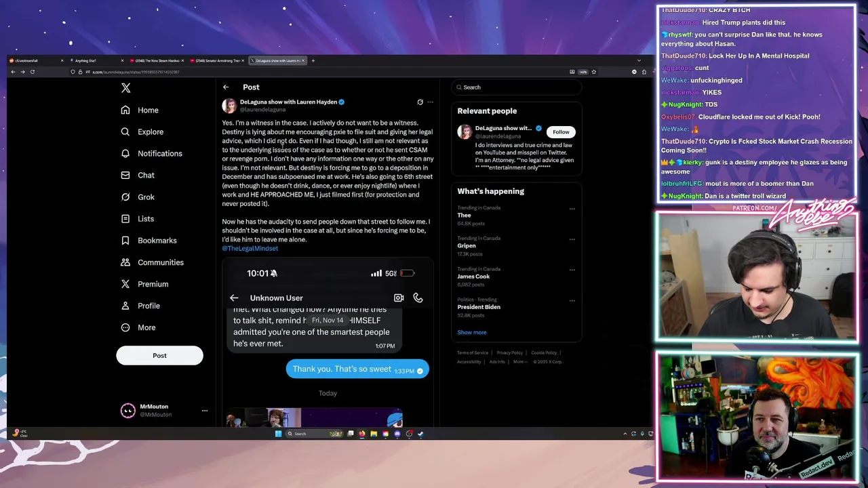This screenshot has width=868, height=488.
Task: Open Notifications in the sidebar
Action: 152,153
